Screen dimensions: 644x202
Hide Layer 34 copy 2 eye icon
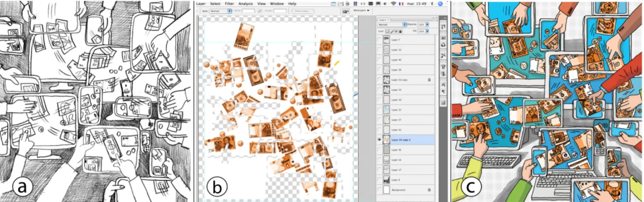380,140
